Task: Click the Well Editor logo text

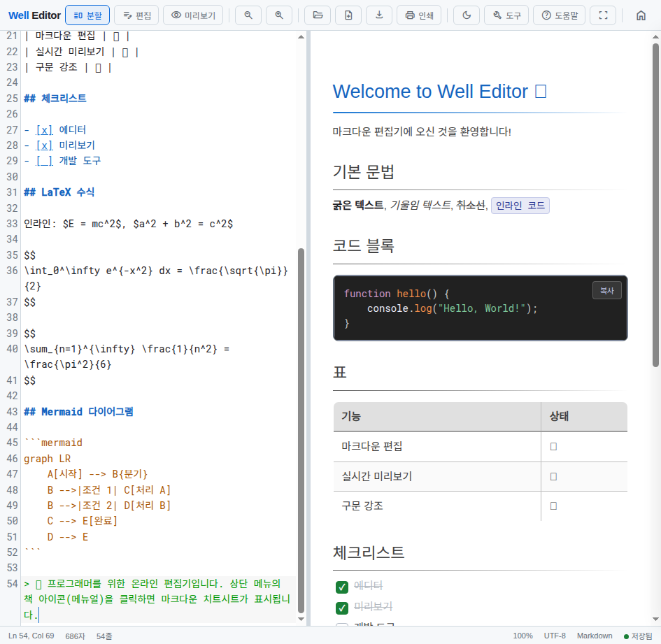Action: pyautogui.click(x=34, y=15)
